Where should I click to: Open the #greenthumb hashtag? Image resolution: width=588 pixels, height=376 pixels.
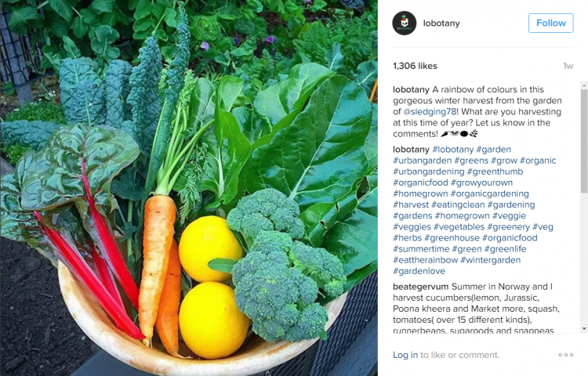click(495, 172)
